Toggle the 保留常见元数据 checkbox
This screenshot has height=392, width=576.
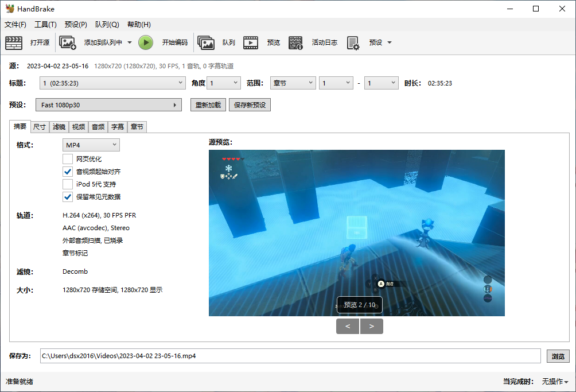point(68,197)
